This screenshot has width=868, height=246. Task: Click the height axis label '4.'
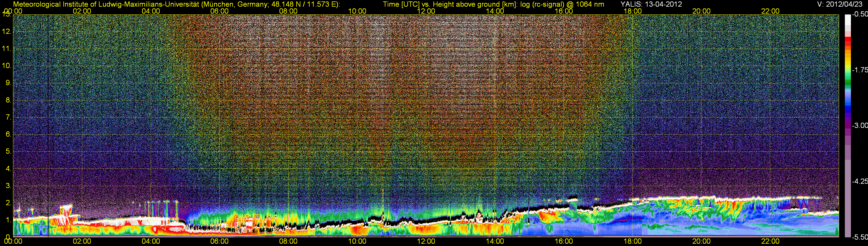[x=8, y=168]
